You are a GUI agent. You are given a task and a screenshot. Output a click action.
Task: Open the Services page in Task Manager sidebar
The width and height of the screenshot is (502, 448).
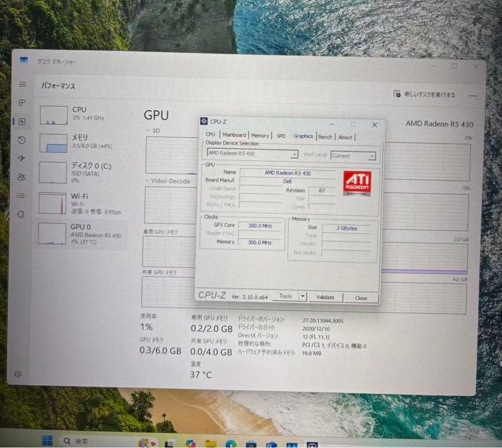[21, 214]
